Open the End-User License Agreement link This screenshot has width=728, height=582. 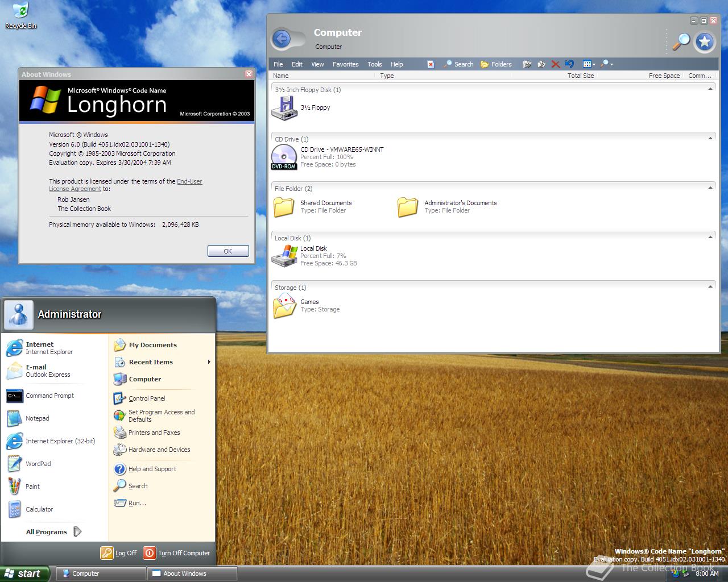[125, 185]
